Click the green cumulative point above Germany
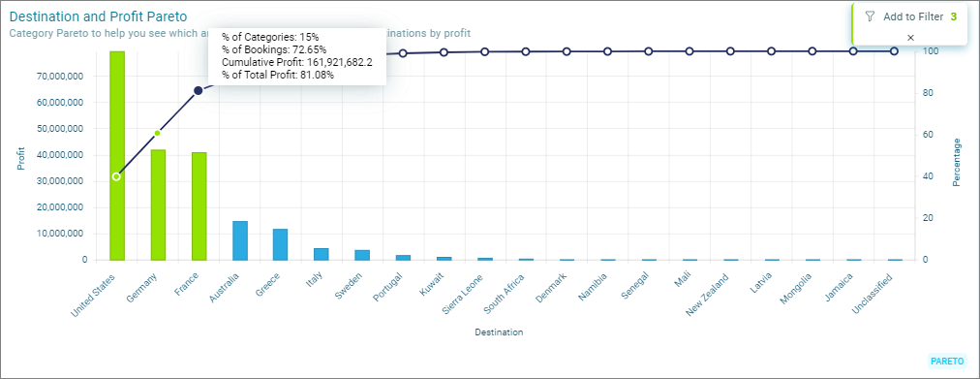This screenshot has width=980, height=379. (x=158, y=133)
